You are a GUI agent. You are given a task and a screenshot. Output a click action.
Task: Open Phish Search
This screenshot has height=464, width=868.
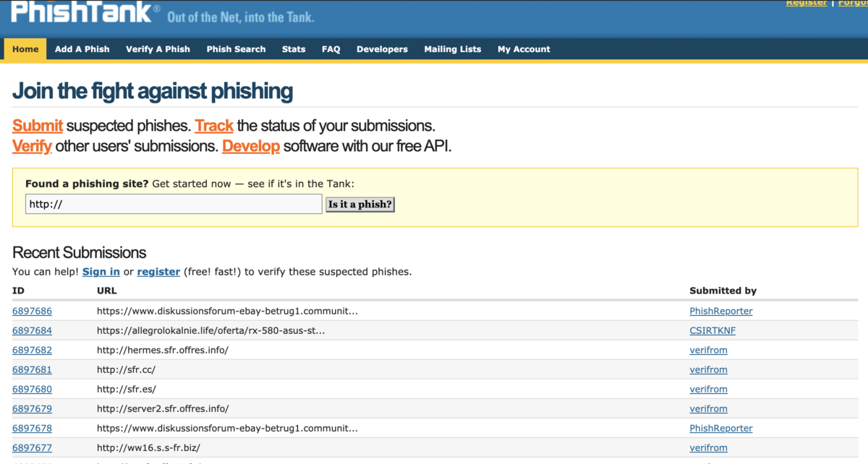pyautogui.click(x=236, y=49)
